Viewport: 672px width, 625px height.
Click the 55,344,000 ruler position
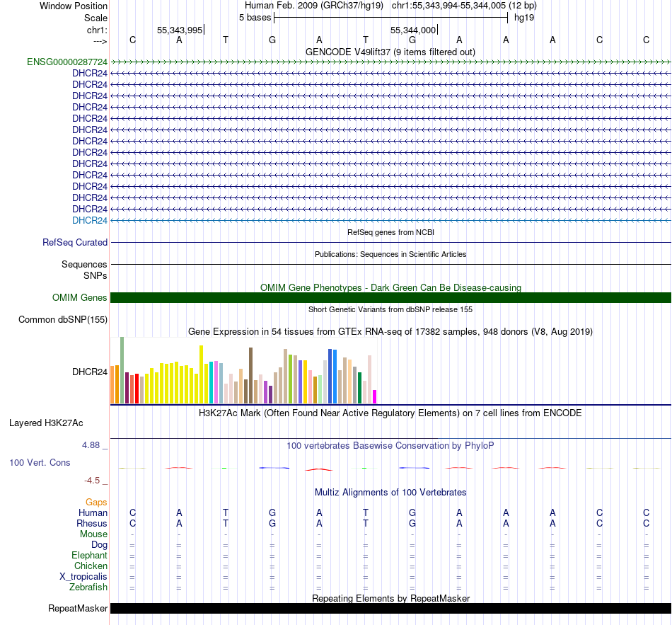tap(413, 30)
